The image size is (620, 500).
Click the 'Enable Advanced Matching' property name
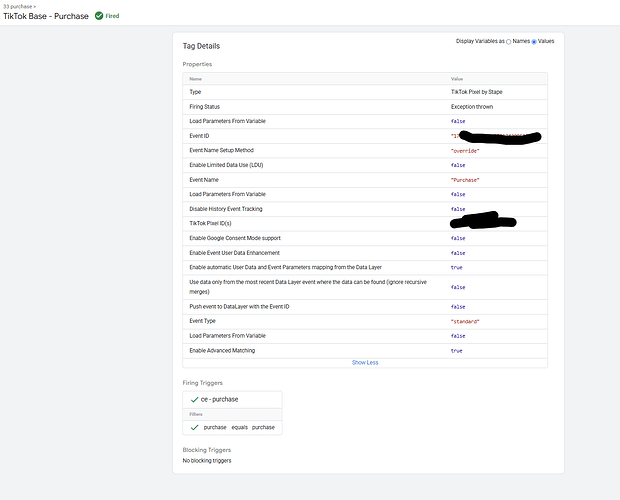click(222, 351)
